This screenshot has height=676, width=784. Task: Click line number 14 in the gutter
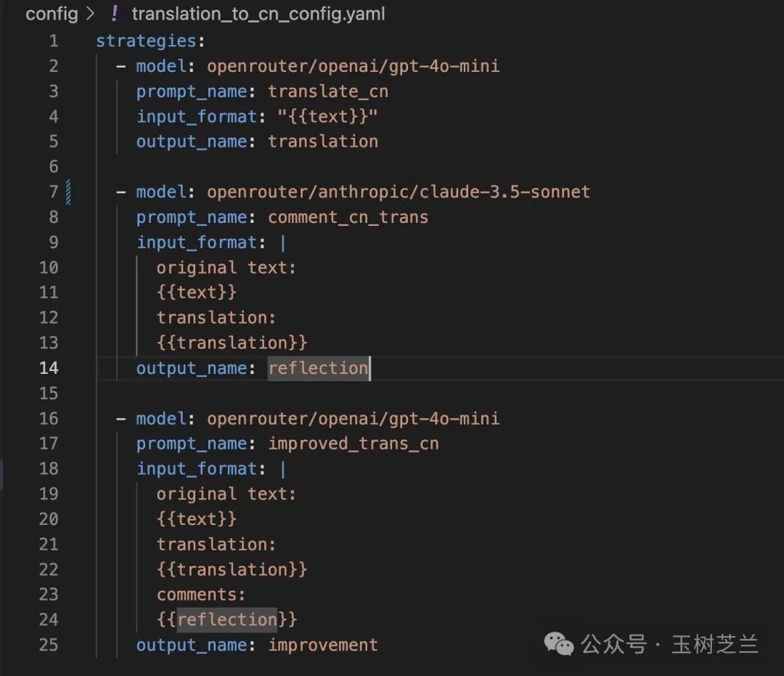point(49,368)
